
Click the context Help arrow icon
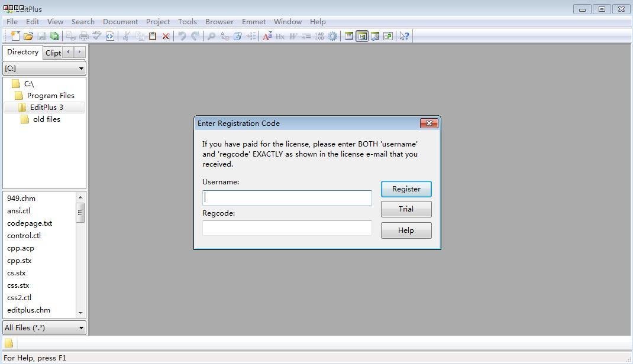tap(404, 36)
